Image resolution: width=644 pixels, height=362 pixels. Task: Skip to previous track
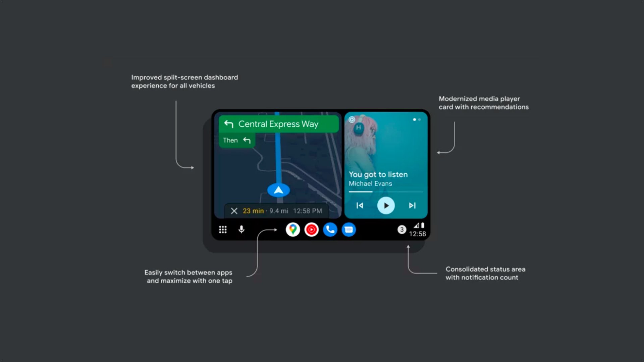(360, 205)
